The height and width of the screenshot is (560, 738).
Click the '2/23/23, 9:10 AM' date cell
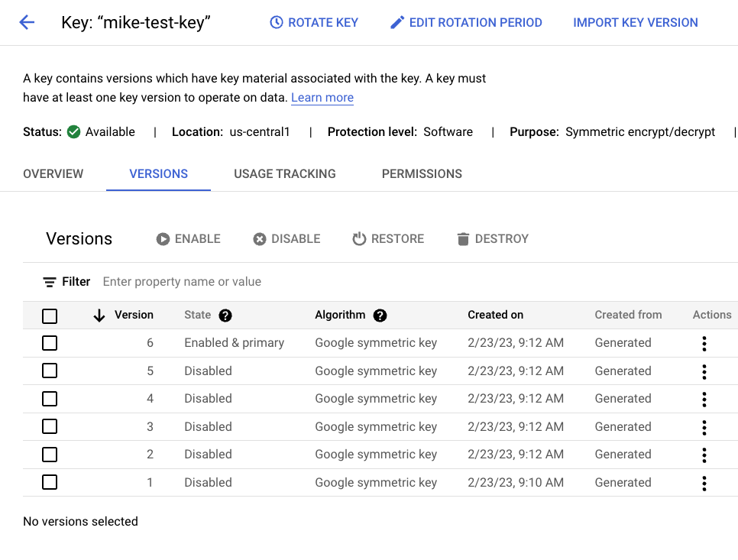[x=516, y=482]
